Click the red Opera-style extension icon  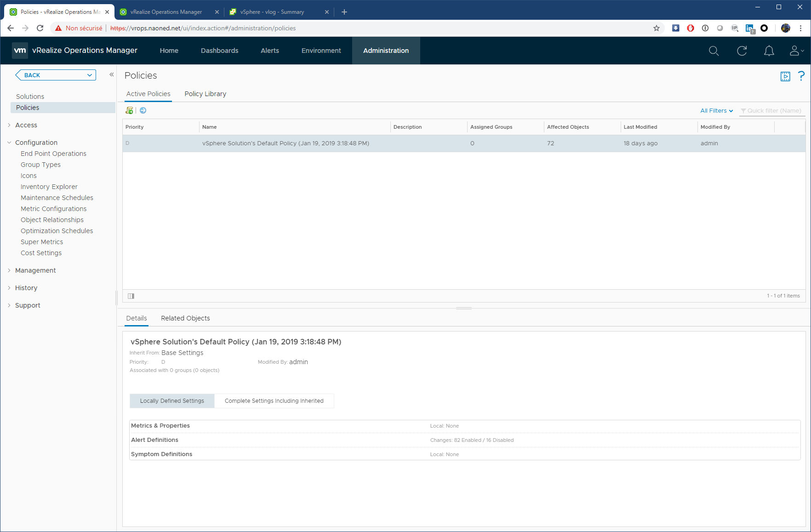coord(691,28)
